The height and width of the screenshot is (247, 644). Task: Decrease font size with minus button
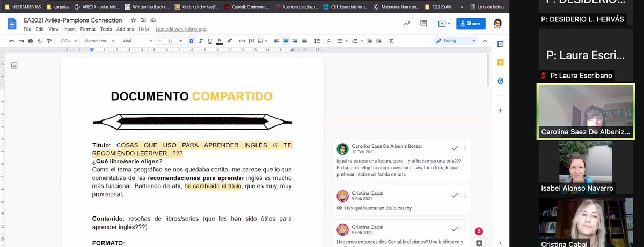[159, 41]
